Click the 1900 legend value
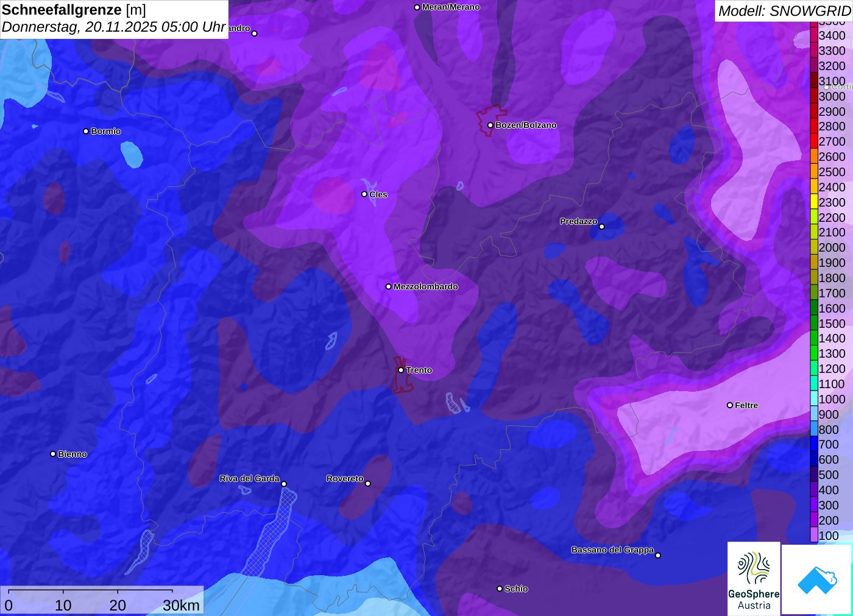Image resolution: width=853 pixels, height=616 pixels. tap(832, 263)
